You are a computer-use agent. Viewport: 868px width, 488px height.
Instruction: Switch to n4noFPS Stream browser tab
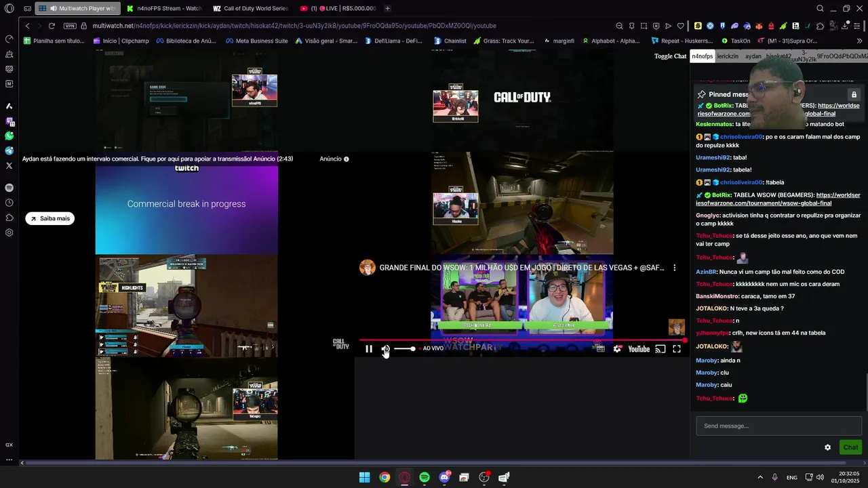pyautogui.click(x=164, y=8)
